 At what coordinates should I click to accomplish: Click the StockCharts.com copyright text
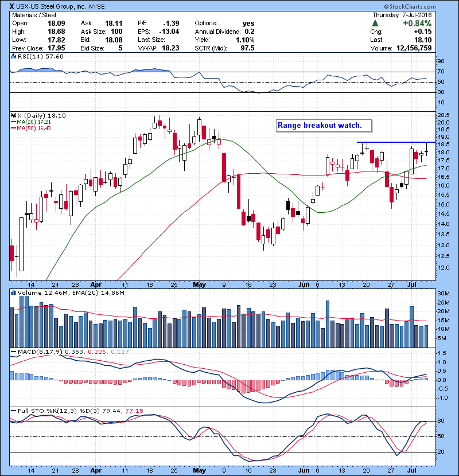(410, 6)
